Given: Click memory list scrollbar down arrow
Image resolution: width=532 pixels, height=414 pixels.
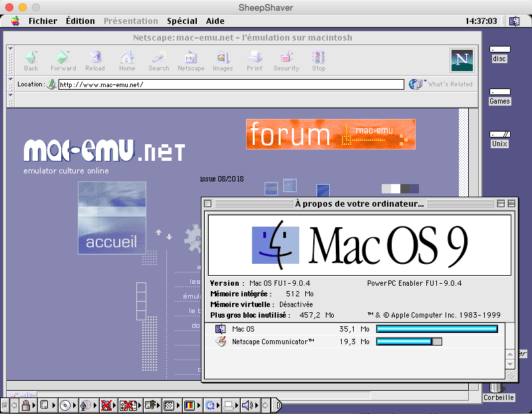Looking at the screenshot, I should coord(510,364).
